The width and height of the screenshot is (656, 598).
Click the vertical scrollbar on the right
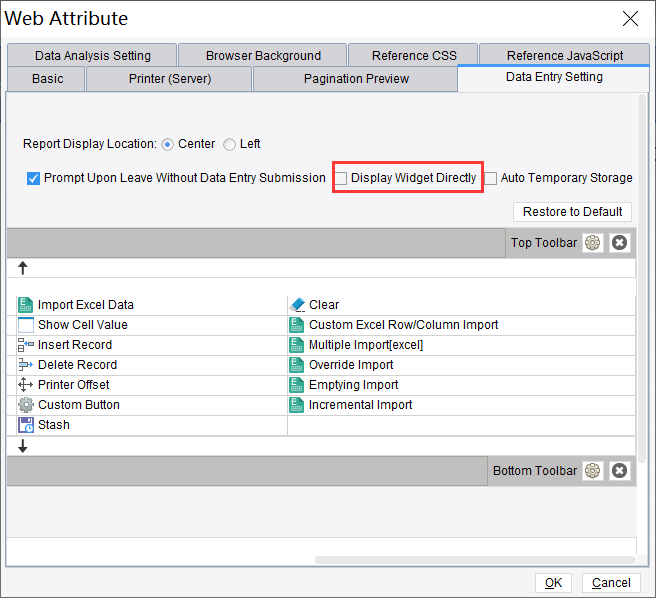point(642,278)
